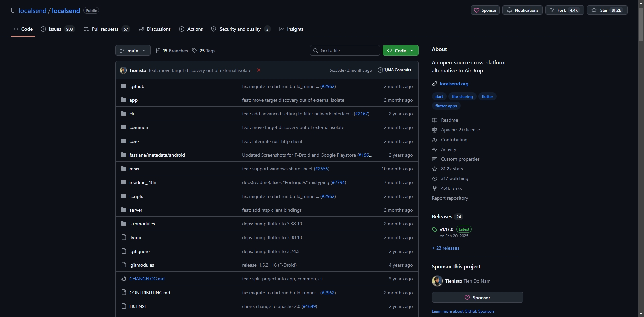
Task: Expand the green Code dropdown button
Action: [x=400, y=50]
